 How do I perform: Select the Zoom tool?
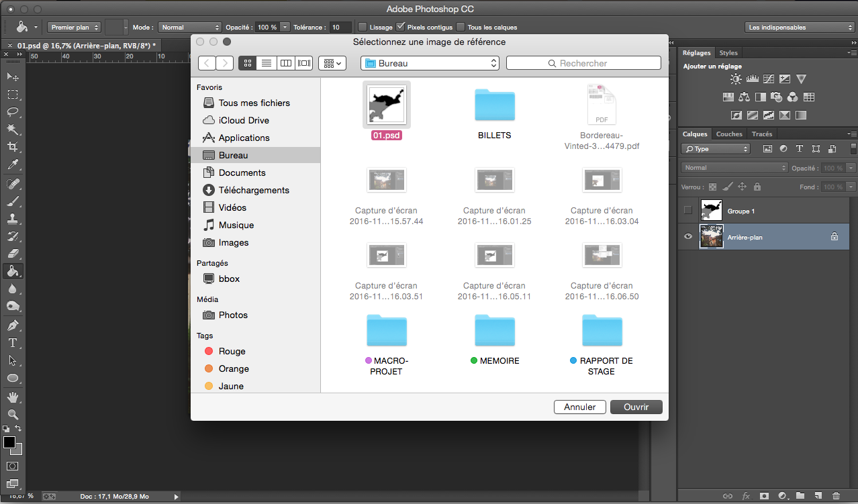pos(12,414)
